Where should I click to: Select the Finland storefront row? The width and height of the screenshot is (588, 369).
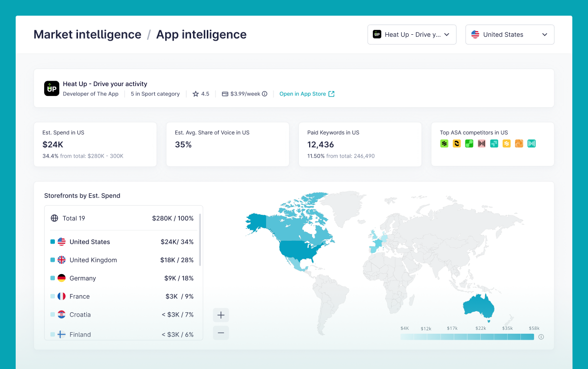click(x=122, y=334)
